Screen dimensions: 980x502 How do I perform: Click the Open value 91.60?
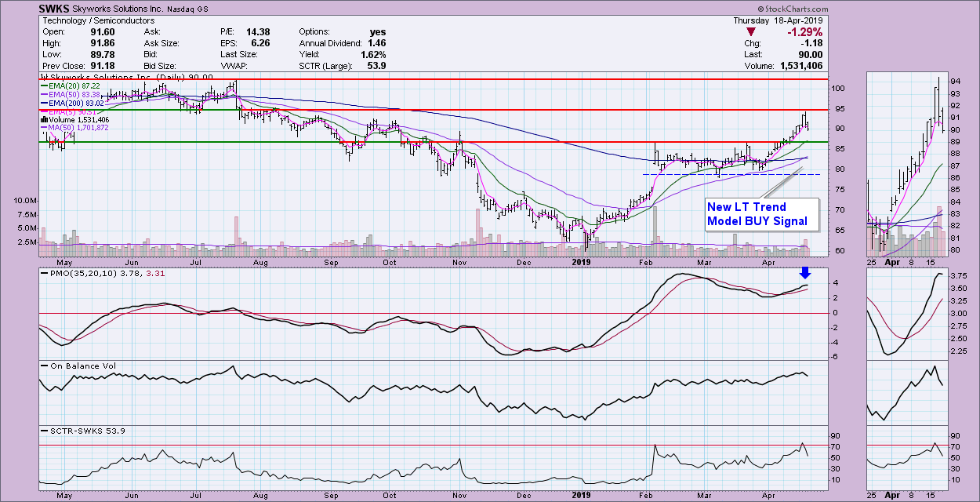point(102,32)
